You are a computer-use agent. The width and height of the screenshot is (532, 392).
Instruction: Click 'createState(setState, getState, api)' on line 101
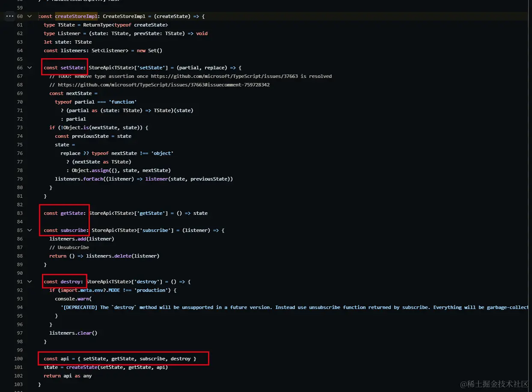point(117,367)
